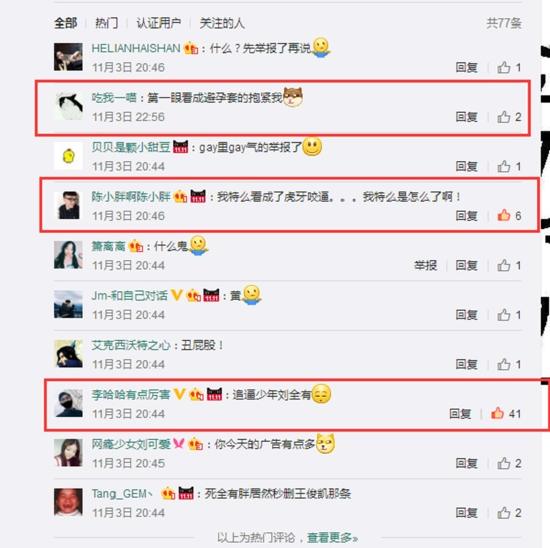Like the 丑屁股 comment by 艾克西沃特之心
Viewport: 550px width, 548px height.
coord(504,364)
